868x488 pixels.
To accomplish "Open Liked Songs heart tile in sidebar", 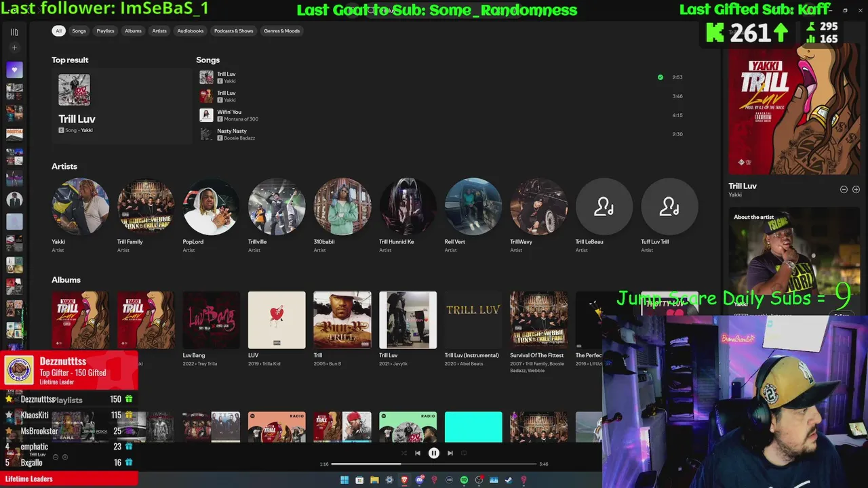I will point(14,69).
